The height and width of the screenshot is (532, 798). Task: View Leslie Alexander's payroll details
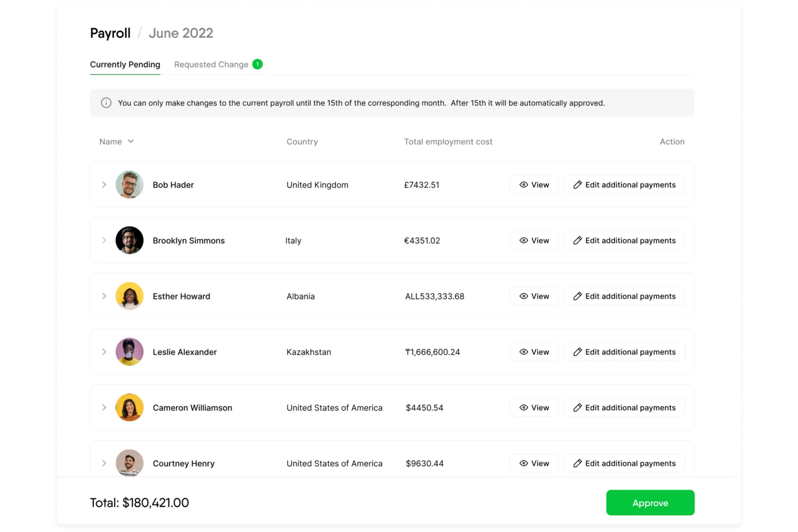[534, 352]
